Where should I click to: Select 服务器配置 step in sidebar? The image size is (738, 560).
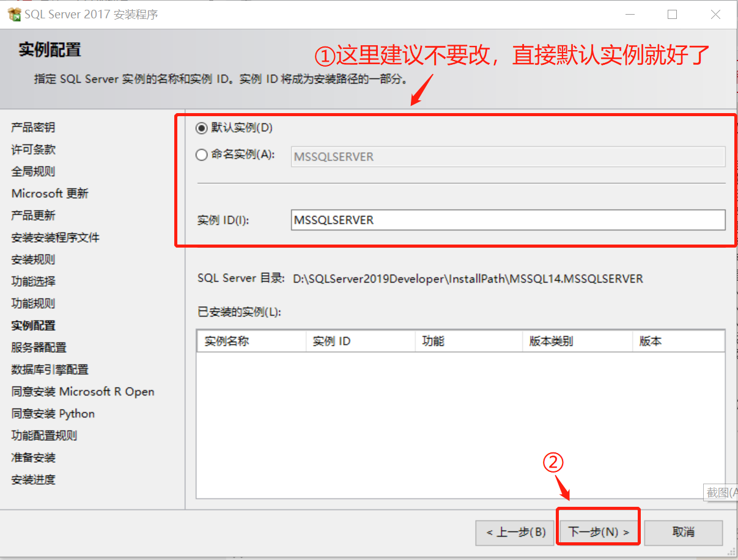coord(39,347)
